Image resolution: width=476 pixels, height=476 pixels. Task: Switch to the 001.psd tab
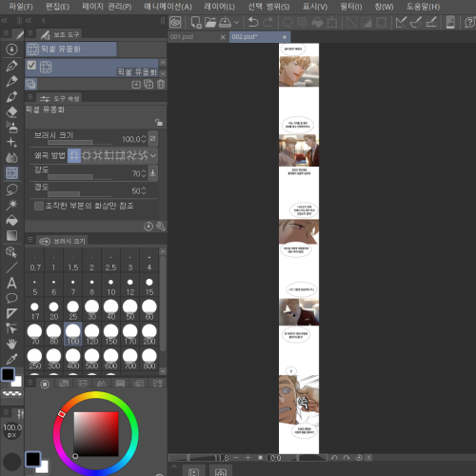pos(182,37)
